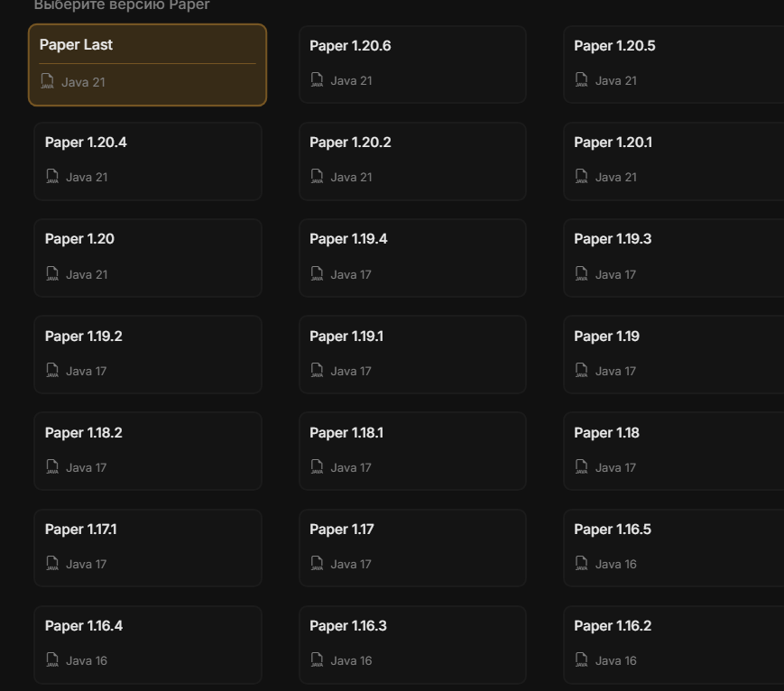Select Paper 1.20.4 server version

click(148, 161)
